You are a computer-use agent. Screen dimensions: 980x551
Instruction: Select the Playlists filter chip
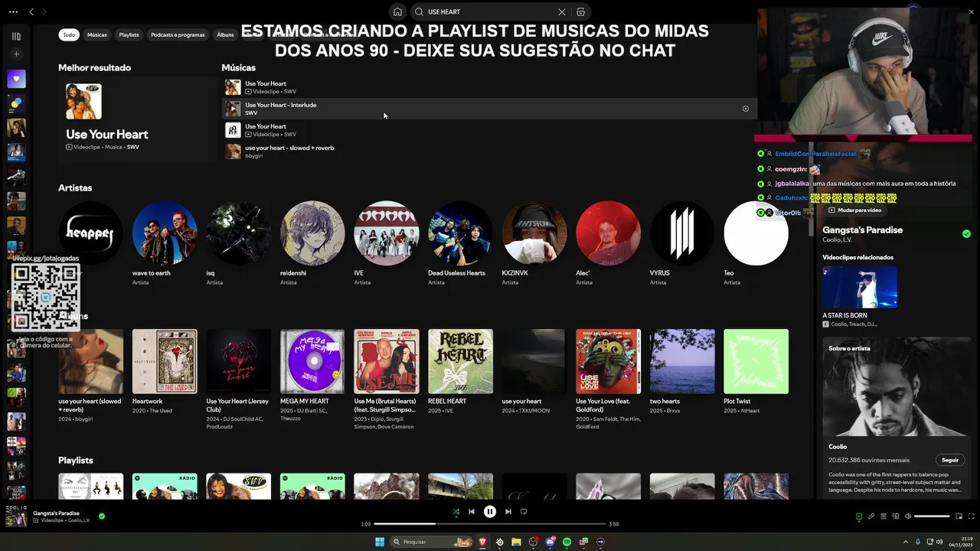pyautogui.click(x=129, y=34)
